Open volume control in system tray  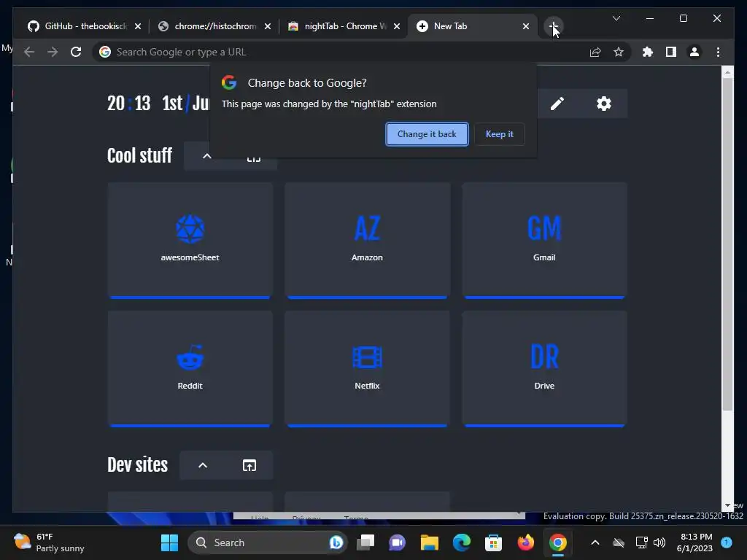tap(659, 542)
